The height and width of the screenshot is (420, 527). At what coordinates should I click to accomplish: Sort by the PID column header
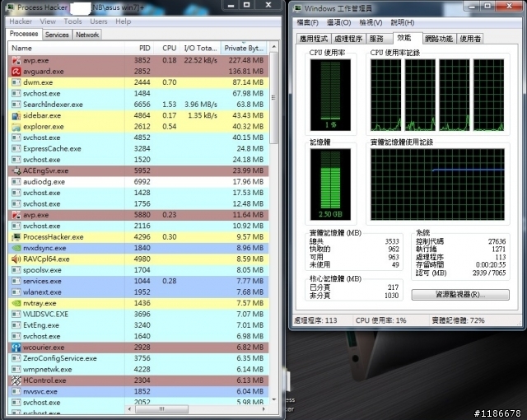(x=139, y=48)
